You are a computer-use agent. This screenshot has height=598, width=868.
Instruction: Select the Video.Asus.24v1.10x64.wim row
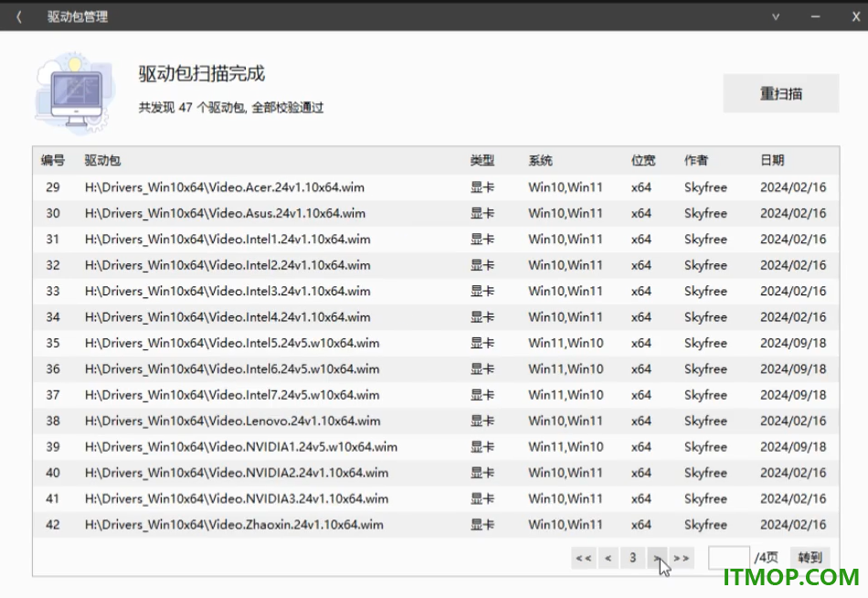(436, 213)
